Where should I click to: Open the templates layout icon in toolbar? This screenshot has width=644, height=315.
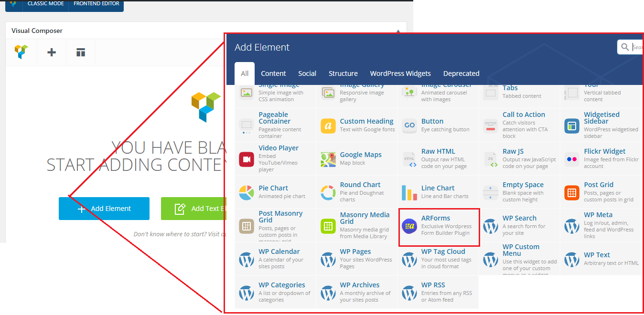[81, 52]
